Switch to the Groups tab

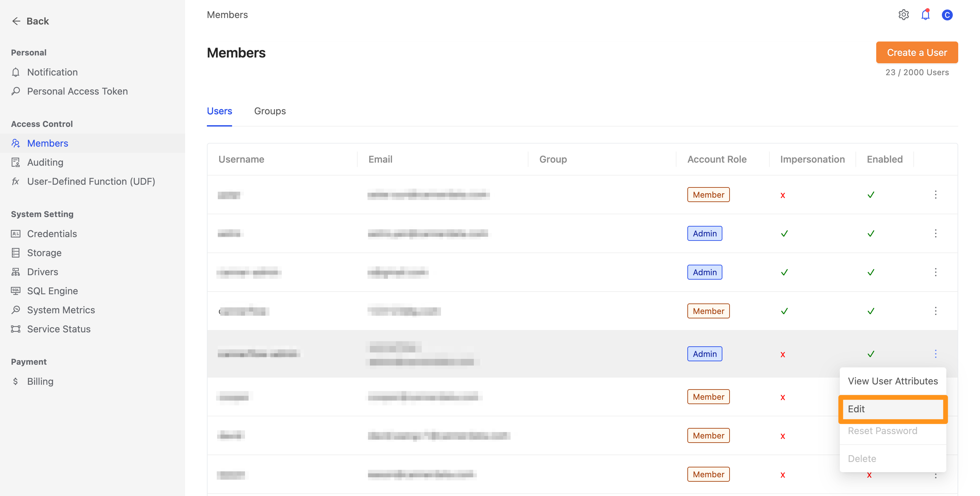269,110
